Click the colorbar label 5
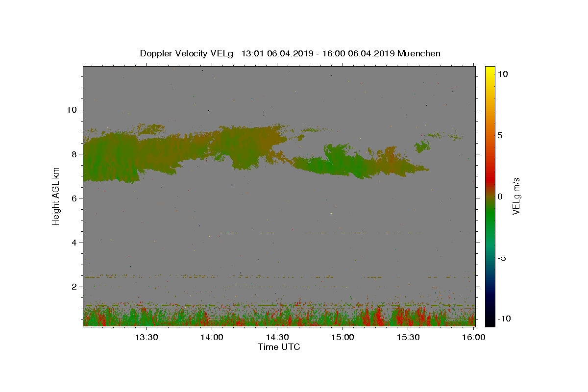This screenshot has height=392, width=588. coord(499,135)
